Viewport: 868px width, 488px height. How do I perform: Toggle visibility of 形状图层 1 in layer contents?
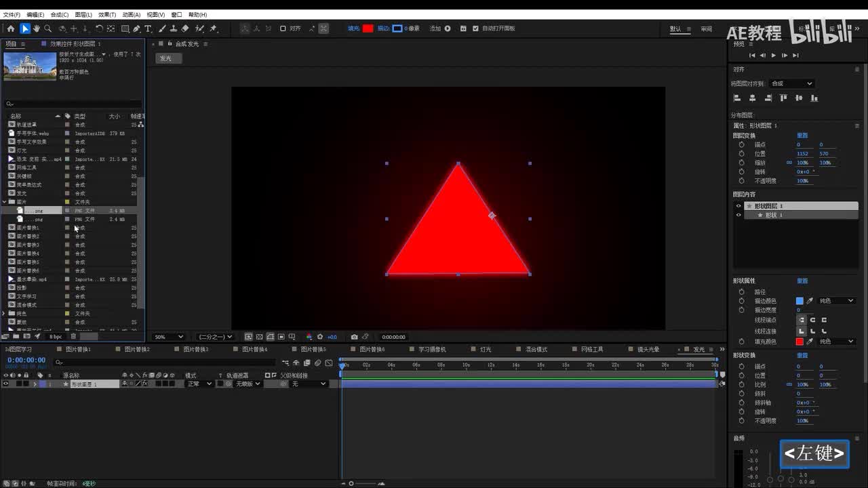click(x=738, y=206)
